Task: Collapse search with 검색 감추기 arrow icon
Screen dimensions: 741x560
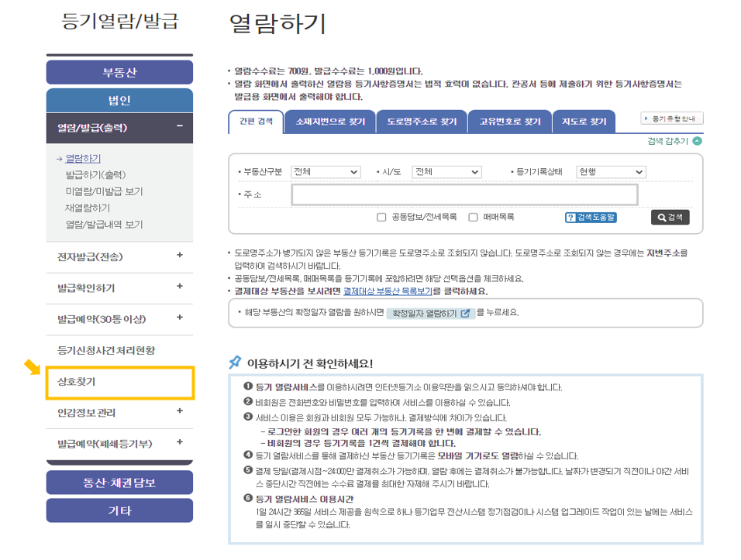Action: (x=697, y=141)
